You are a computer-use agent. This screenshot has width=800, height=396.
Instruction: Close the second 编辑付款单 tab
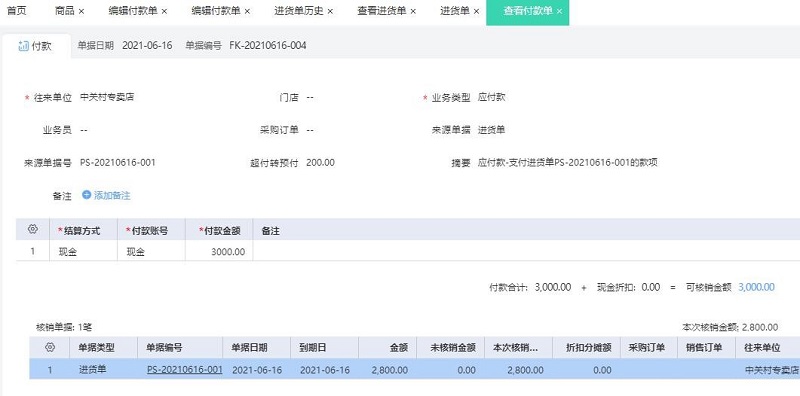(247, 11)
